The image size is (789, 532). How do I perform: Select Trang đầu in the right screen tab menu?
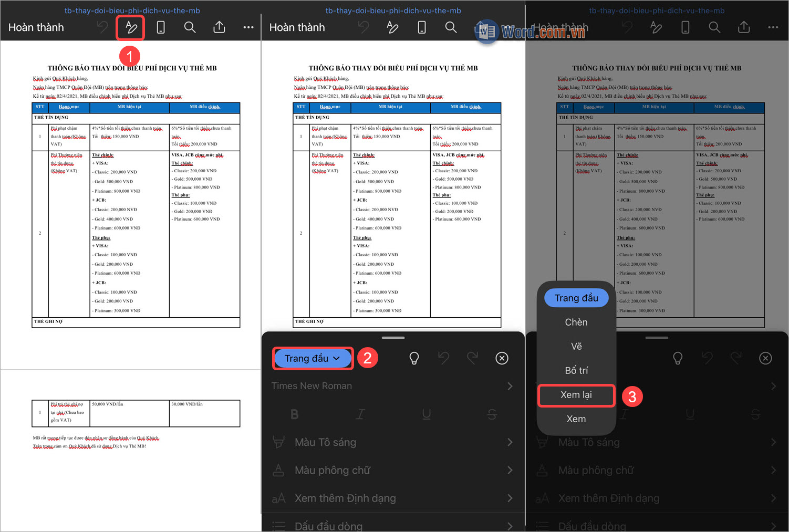click(576, 298)
